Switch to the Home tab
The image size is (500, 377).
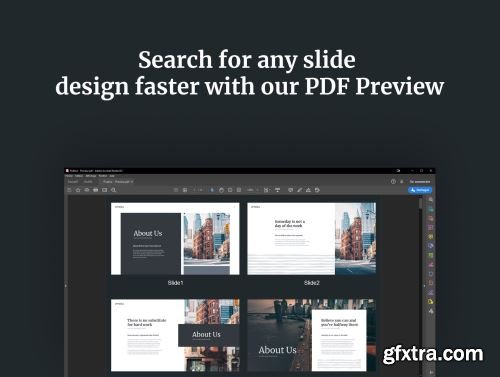(x=73, y=182)
